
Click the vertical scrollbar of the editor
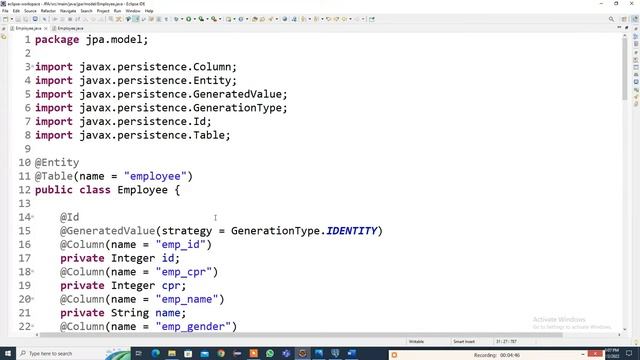[624, 69]
